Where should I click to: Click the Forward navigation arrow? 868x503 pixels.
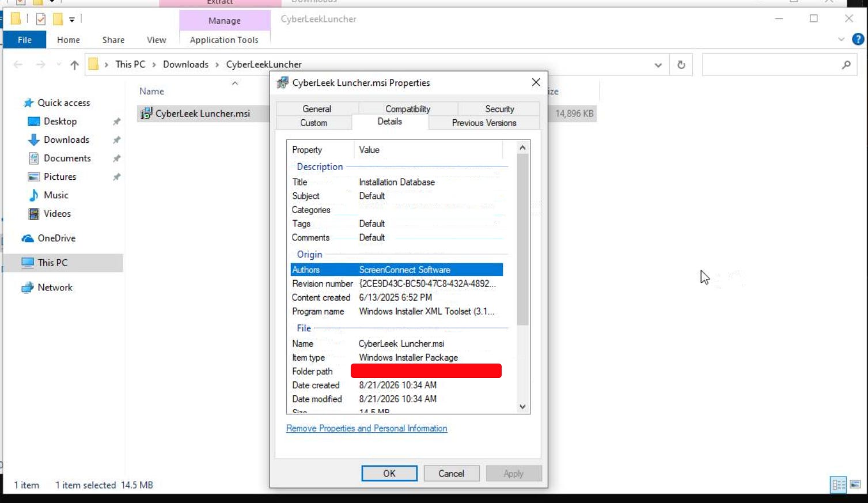pyautogui.click(x=40, y=65)
